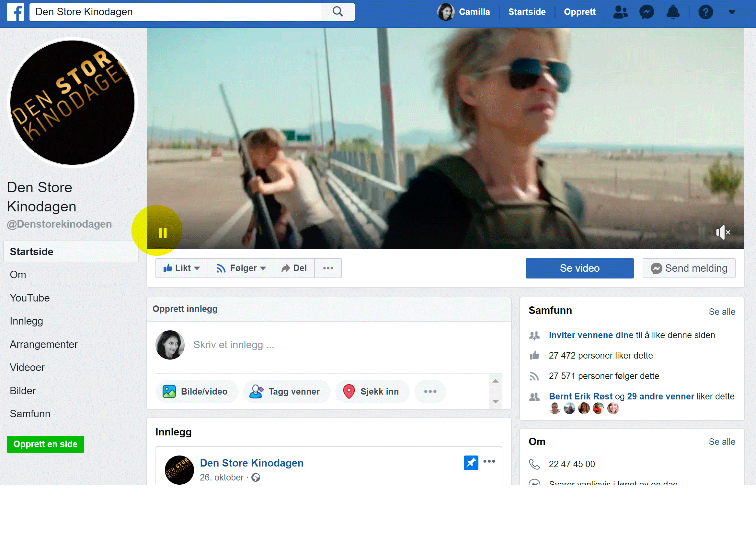This screenshot has height=533, width=756.
Task: Open the Samfunn sidebar tab
Action: pos(30,414)
